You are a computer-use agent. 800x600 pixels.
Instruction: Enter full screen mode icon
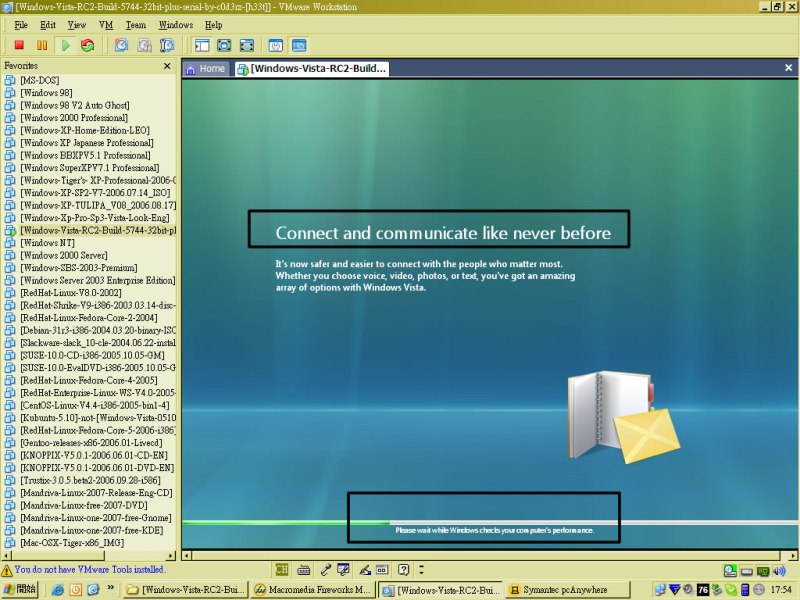pos(247,45)
